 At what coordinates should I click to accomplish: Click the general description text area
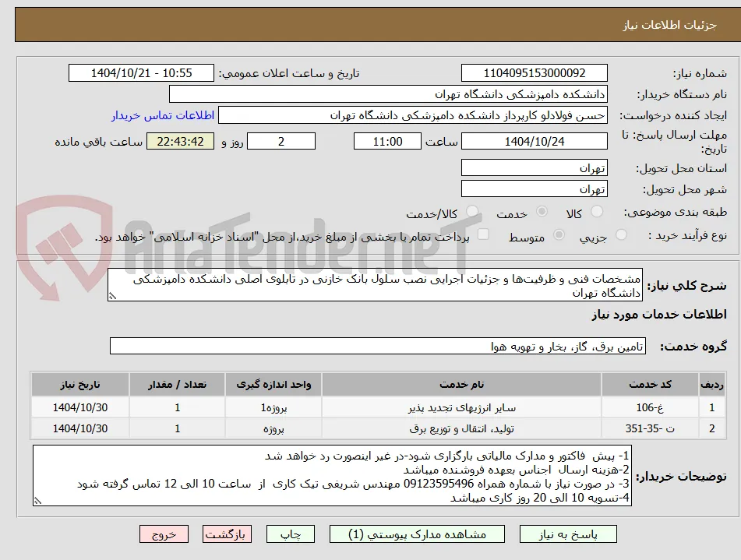[376, 285]
